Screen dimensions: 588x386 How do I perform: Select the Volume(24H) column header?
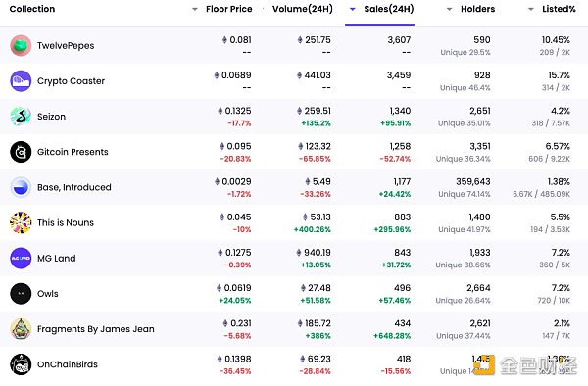[x=303, y=9]
